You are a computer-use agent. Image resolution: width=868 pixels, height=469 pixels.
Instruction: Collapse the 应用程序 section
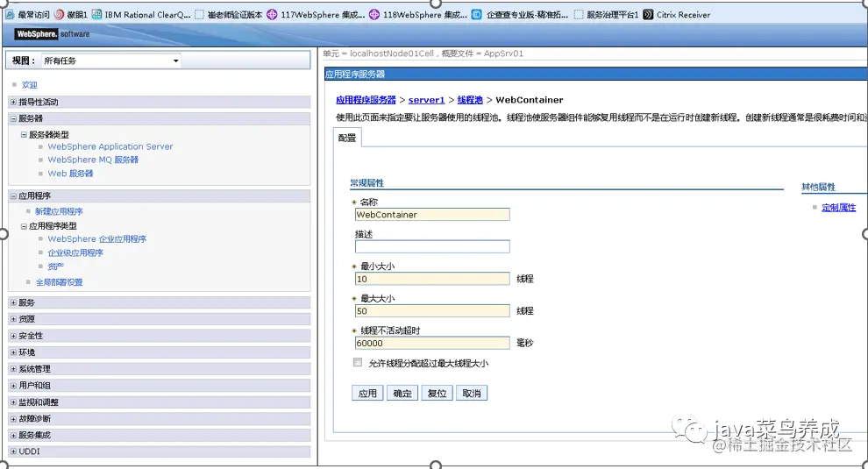[14, 196]
